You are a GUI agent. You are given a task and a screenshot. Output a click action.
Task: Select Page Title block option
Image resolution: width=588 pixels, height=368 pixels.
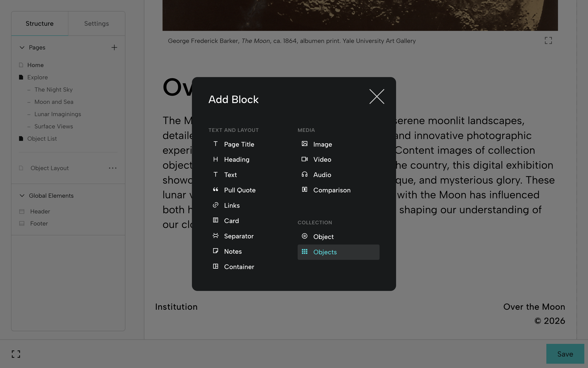249,144
